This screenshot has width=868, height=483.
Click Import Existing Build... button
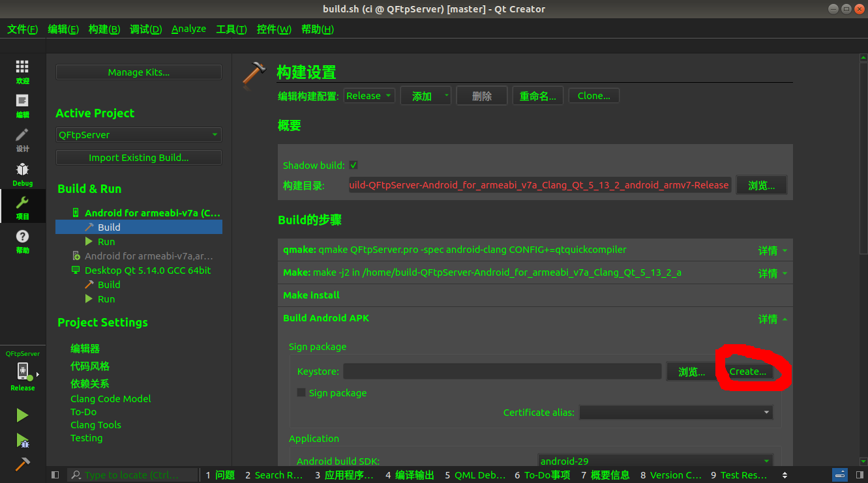coord(139,158)
